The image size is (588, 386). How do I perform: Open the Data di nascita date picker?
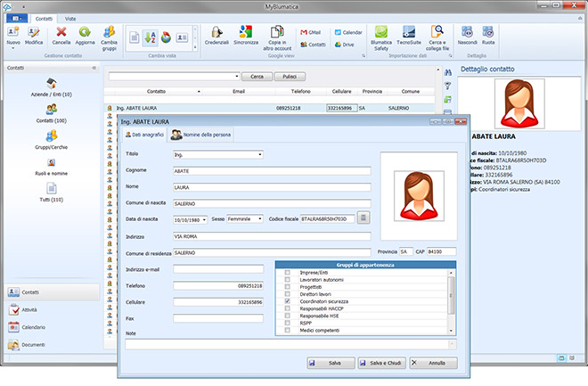coord(204,220)
